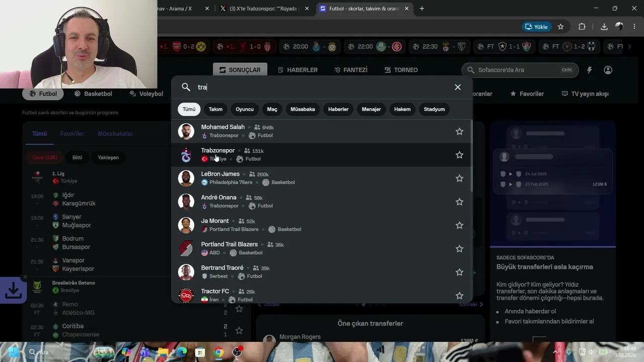644x362 pixels.
Task: Favorite André Onana with the star
Action: (x=459, y=202)
